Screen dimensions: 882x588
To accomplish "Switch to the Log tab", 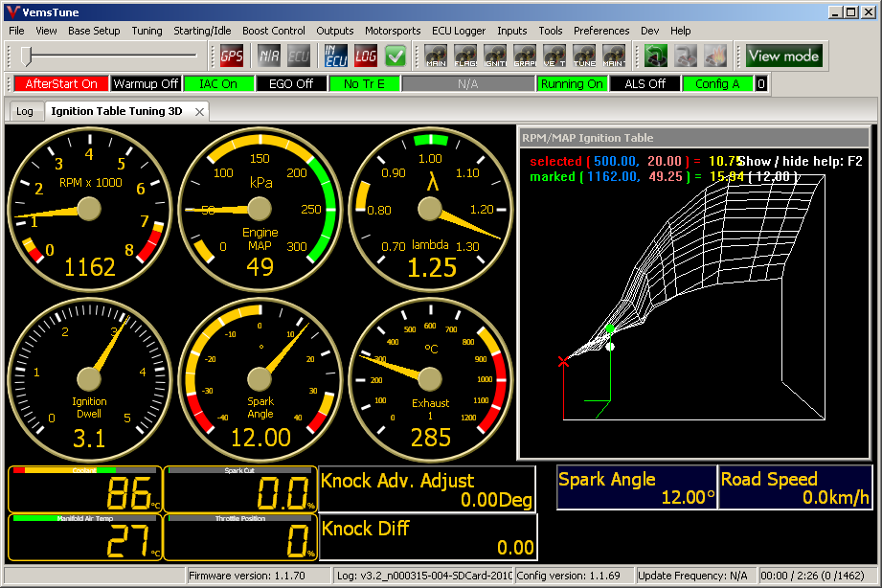I will click(x=24, y=111).
